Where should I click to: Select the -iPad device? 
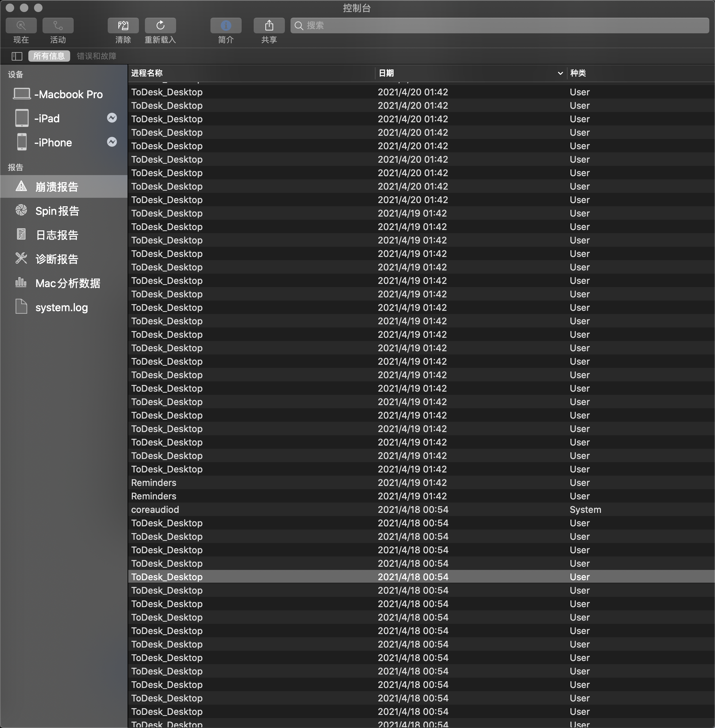click(64, 118)
